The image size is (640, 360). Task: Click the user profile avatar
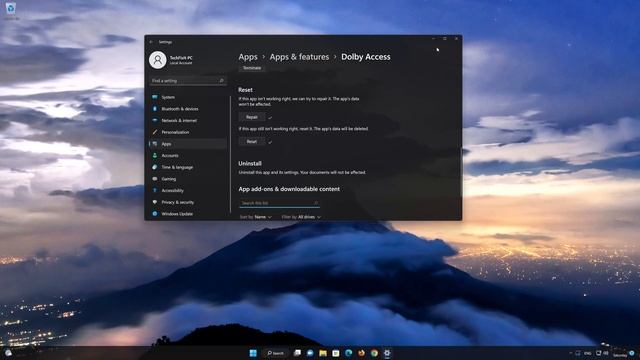pos(158,60)
